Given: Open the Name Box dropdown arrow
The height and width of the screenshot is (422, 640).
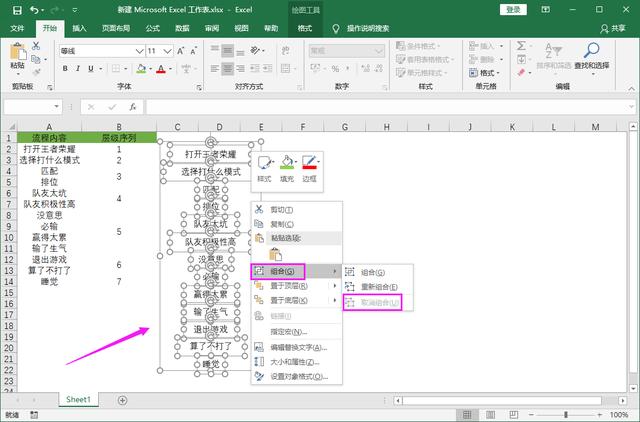Looking at the screenshot, I should [56, 107].
